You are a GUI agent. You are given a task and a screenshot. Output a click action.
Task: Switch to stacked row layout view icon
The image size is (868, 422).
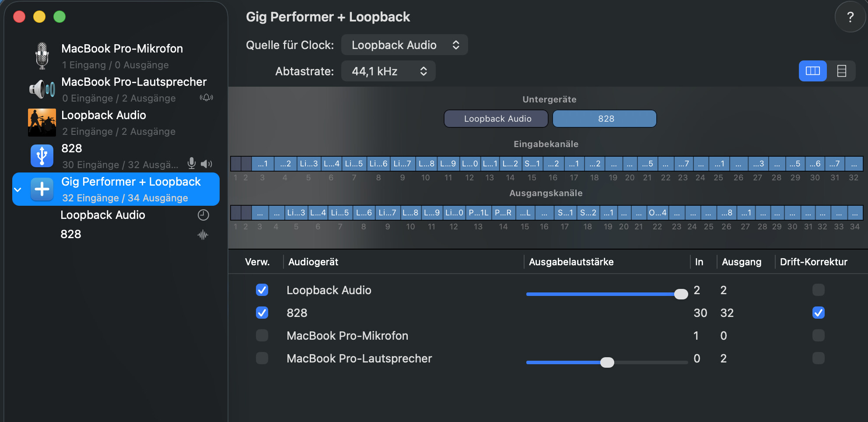841,71
